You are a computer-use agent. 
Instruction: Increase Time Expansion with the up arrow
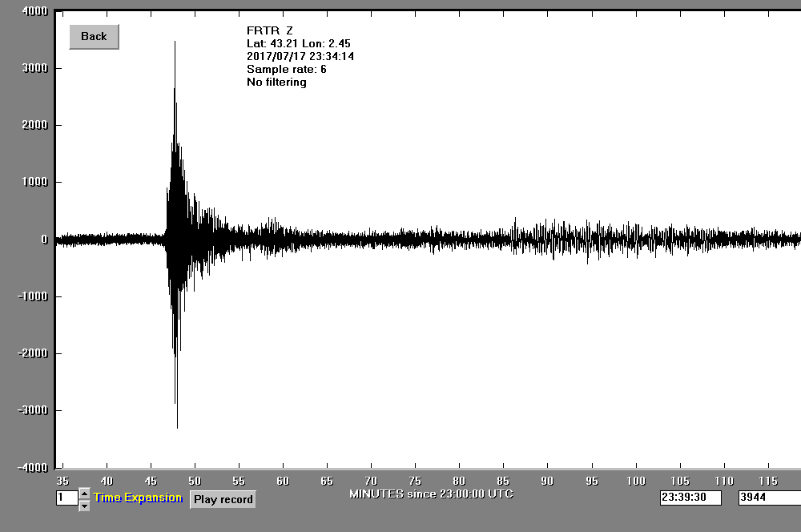(84, 493)
